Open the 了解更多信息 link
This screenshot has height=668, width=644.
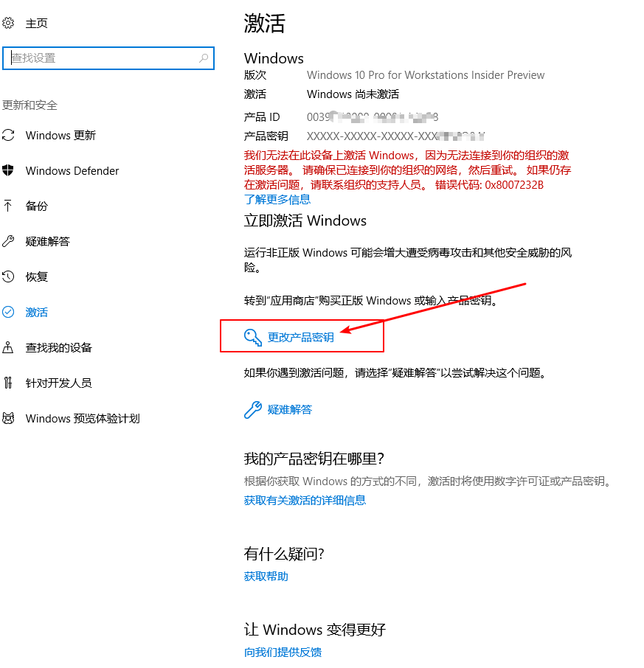pos(277,199)
